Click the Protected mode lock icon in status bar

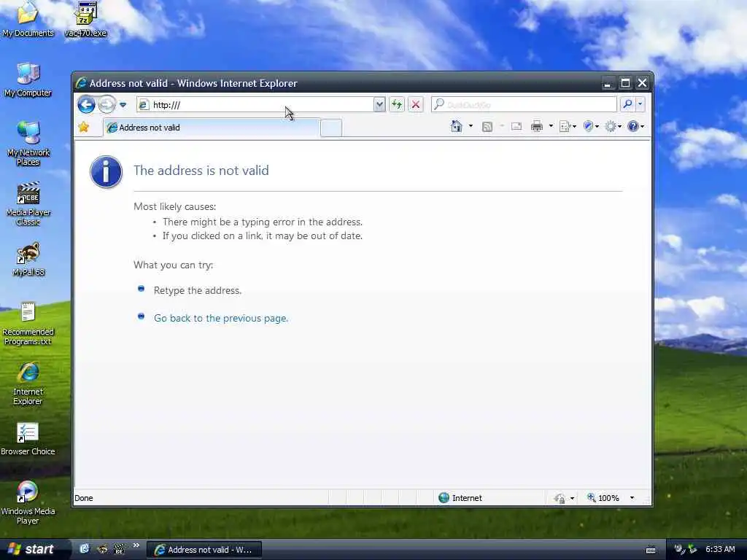[x=560, y=498]
